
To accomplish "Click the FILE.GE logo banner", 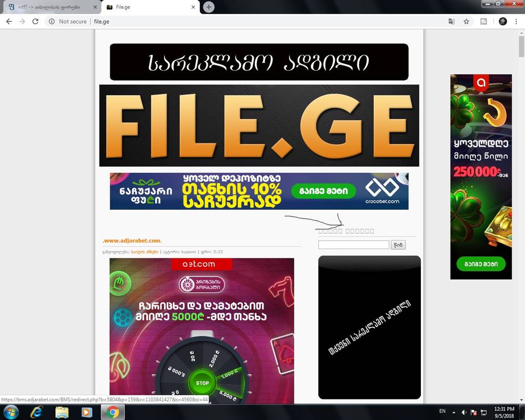I will pyautogui.click(x=259, y=126).
